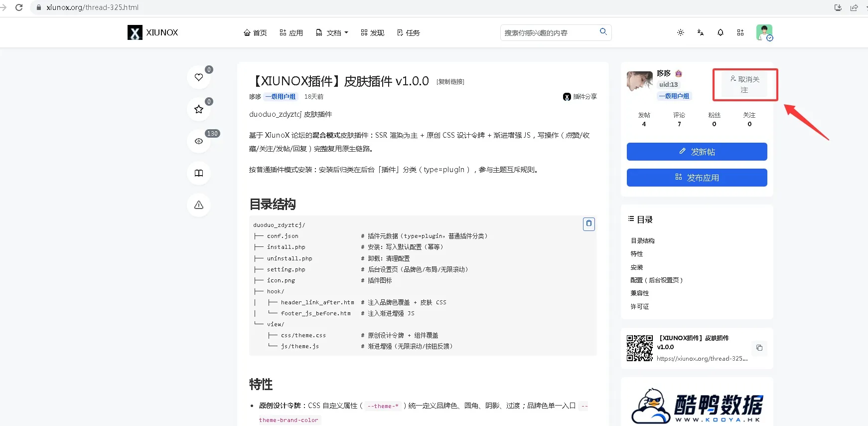Open language translation icon

(701, 32)
